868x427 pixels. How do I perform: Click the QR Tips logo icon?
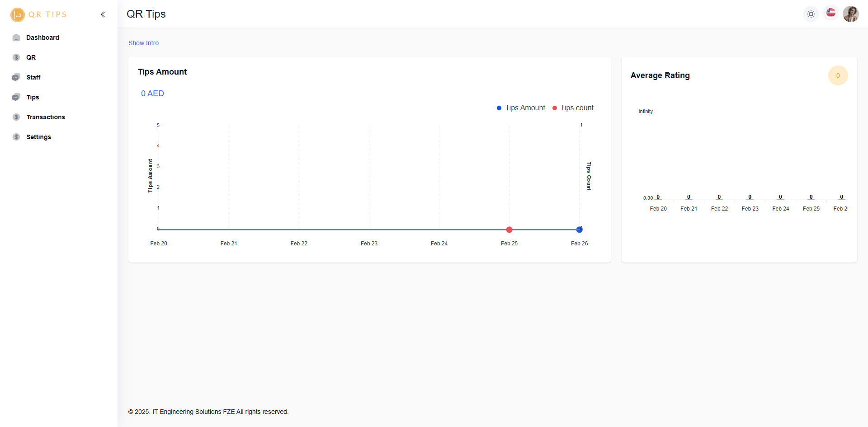click(x=17, y=14)
